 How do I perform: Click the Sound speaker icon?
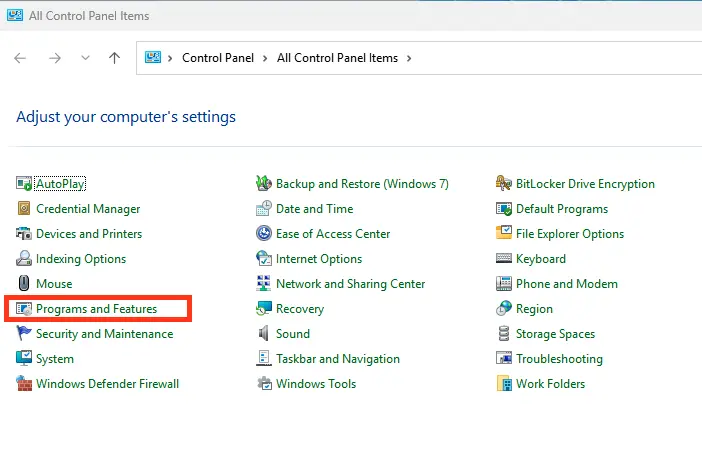[264, 334]
